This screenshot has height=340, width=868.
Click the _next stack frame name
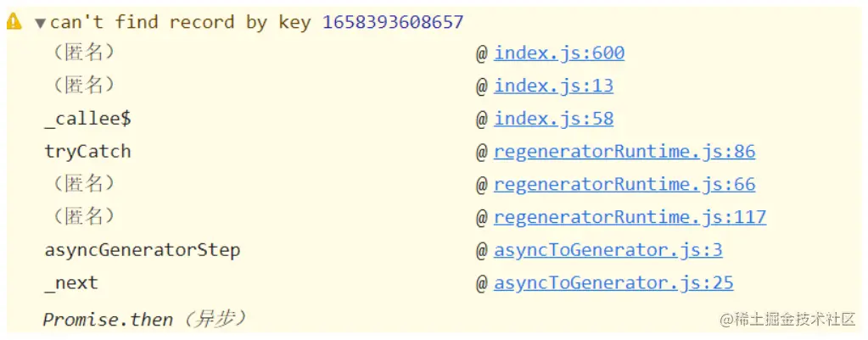tap(71, 282)
